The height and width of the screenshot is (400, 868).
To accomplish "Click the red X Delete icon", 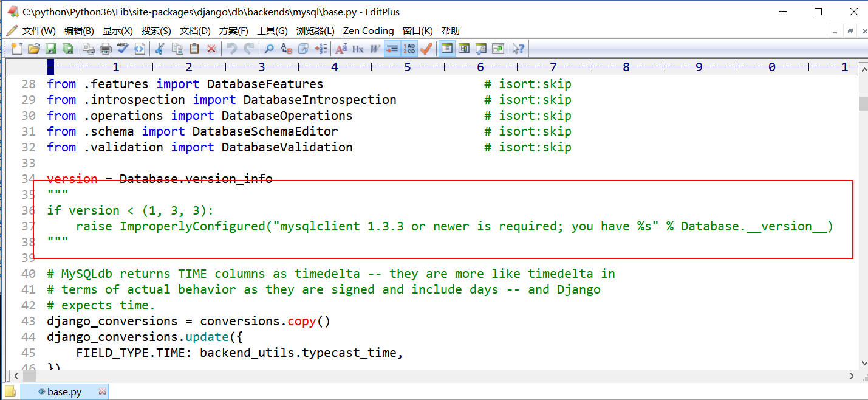I will click(211, 49).
